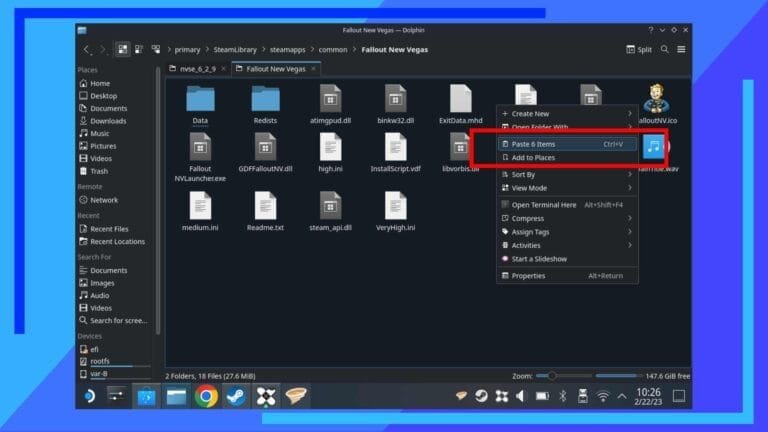Click the Show Desktop button
Viewport: 768px width, 432px height.
[x=678, y=396]
